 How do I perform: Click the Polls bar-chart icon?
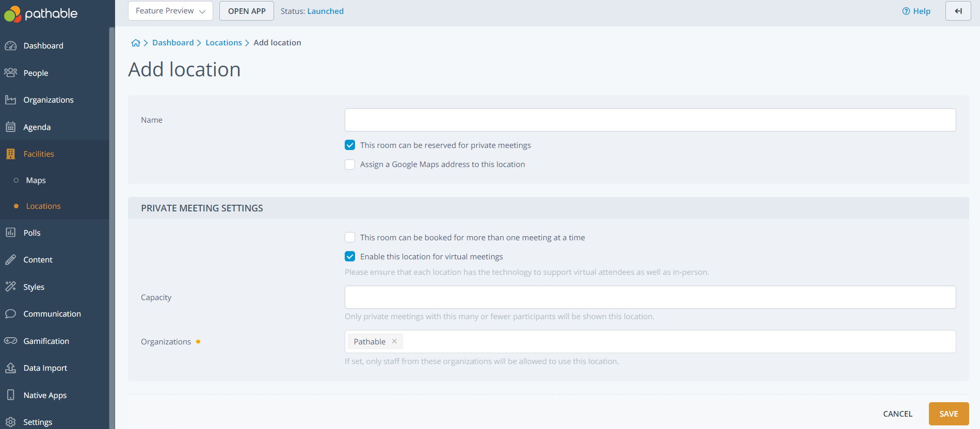[x=10, y=233]
